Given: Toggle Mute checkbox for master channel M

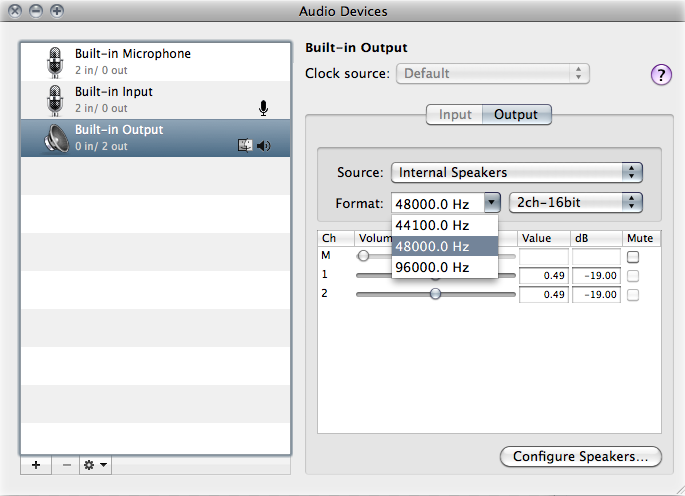Looking at the screenshot, I should pos(633,257).
